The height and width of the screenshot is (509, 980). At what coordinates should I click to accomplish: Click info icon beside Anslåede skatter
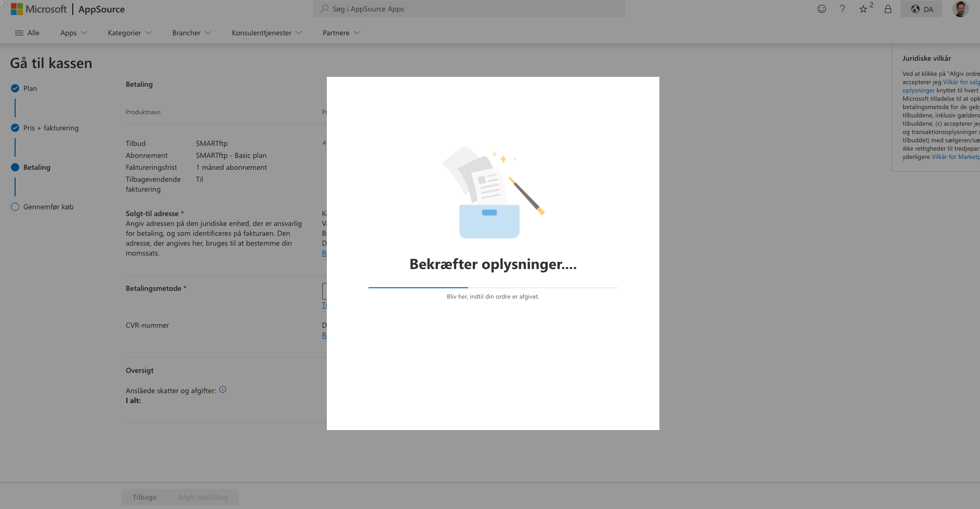tap(222, 390)
